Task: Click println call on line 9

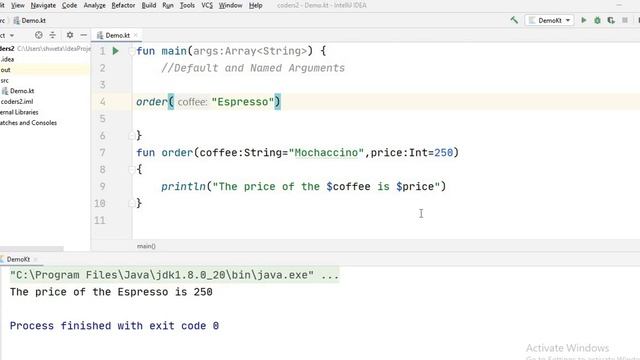Action: [x=183, y=187]
